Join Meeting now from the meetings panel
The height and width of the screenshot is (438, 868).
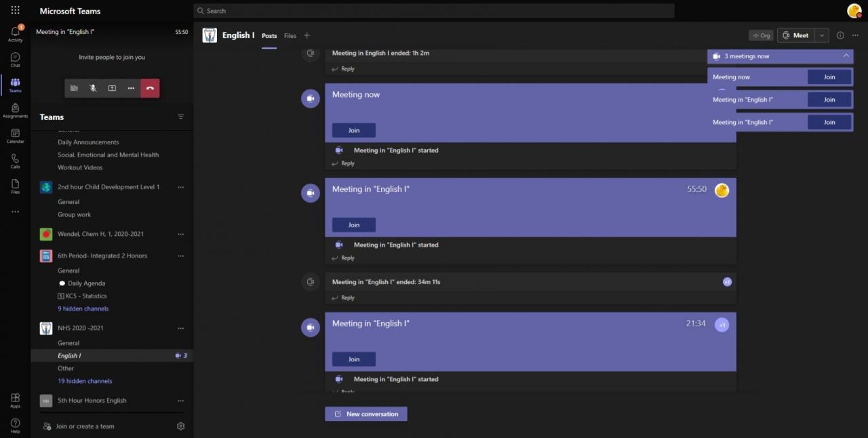829,77
